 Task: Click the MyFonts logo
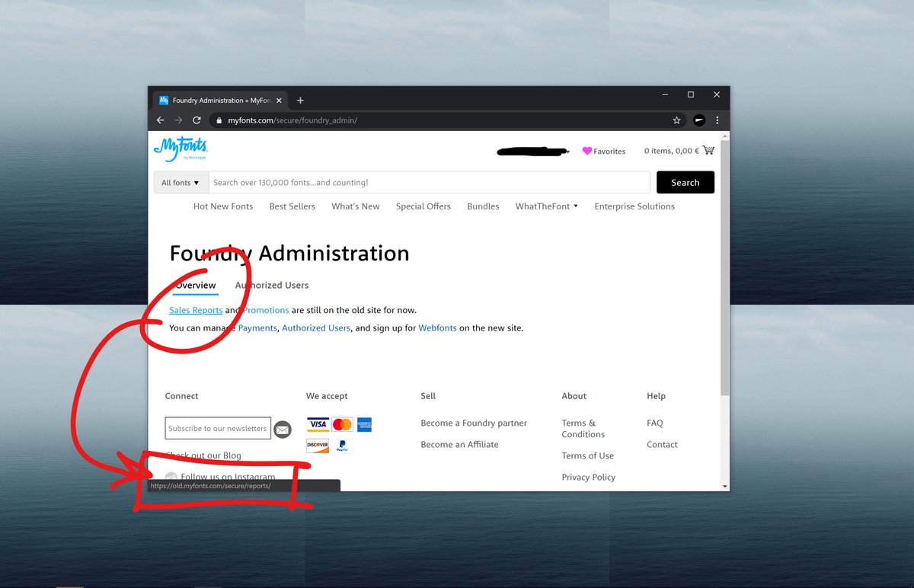pyautogui.click(x=180, y=149)
